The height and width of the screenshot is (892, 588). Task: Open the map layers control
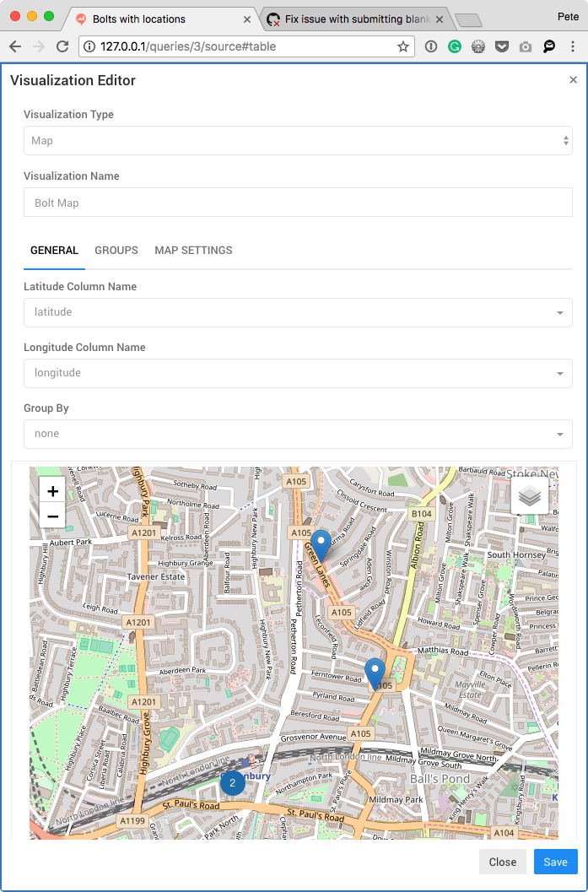(530, 495)
